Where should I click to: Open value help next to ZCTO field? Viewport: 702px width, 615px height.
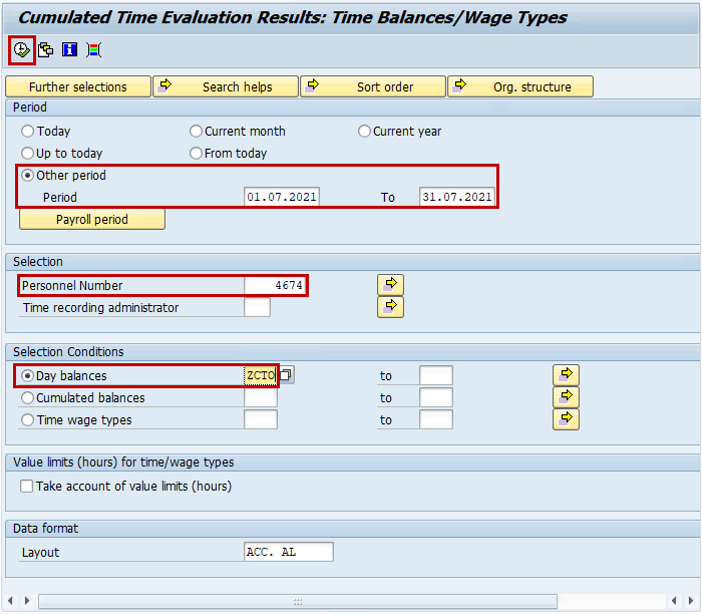point(286,374)
